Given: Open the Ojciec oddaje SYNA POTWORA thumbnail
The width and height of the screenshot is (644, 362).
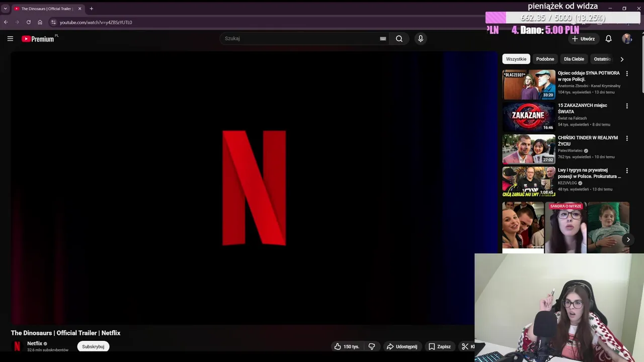Looking at the screenshot, I should coord(529,84).
